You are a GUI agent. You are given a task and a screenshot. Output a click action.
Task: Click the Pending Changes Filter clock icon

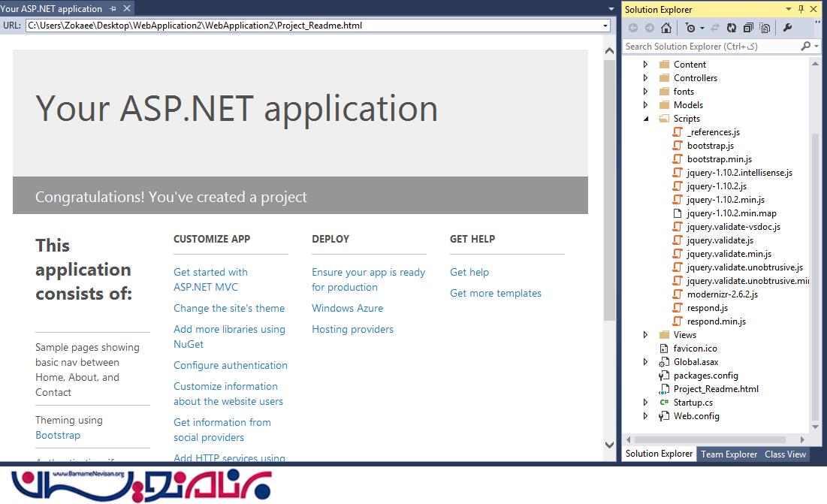click(x=690, y=28)
